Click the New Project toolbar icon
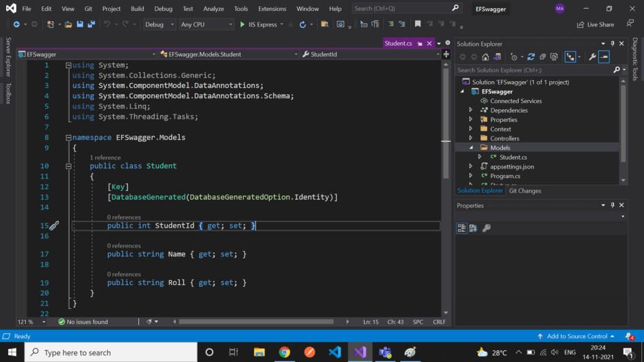 (50, 25)
